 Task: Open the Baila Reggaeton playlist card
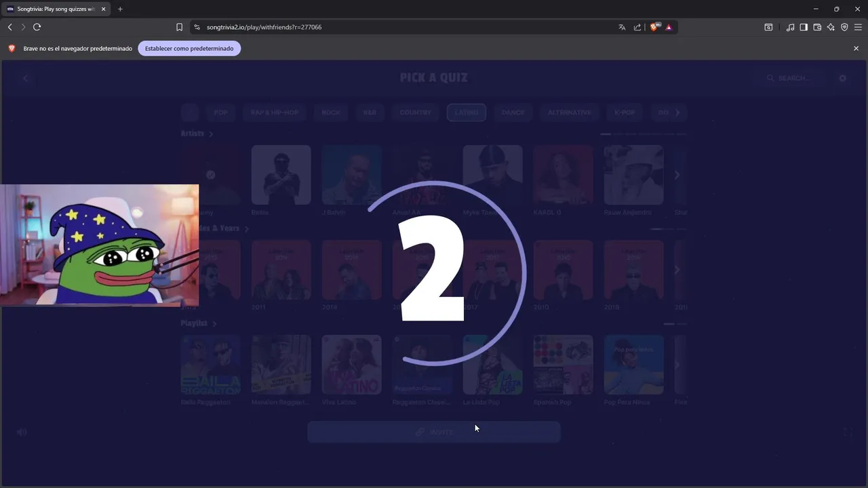[x=210, y=365]
